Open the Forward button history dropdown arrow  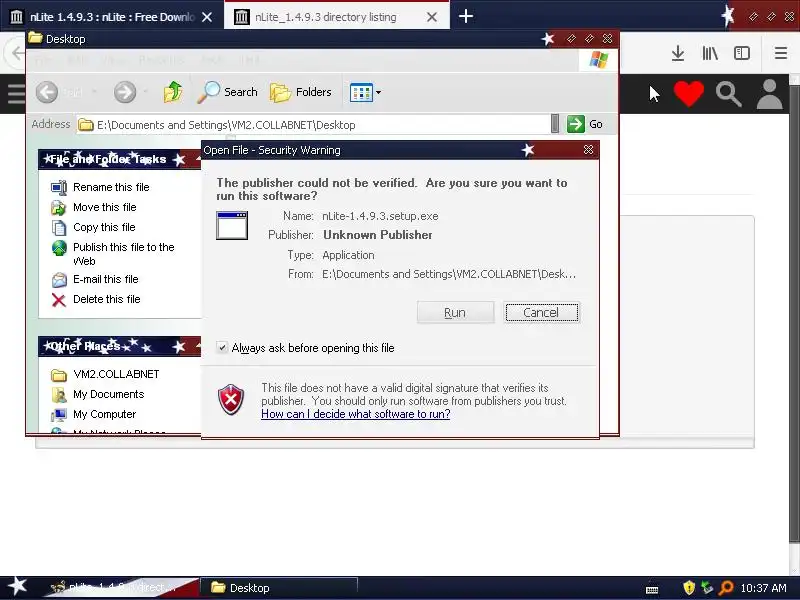point(146,92)
